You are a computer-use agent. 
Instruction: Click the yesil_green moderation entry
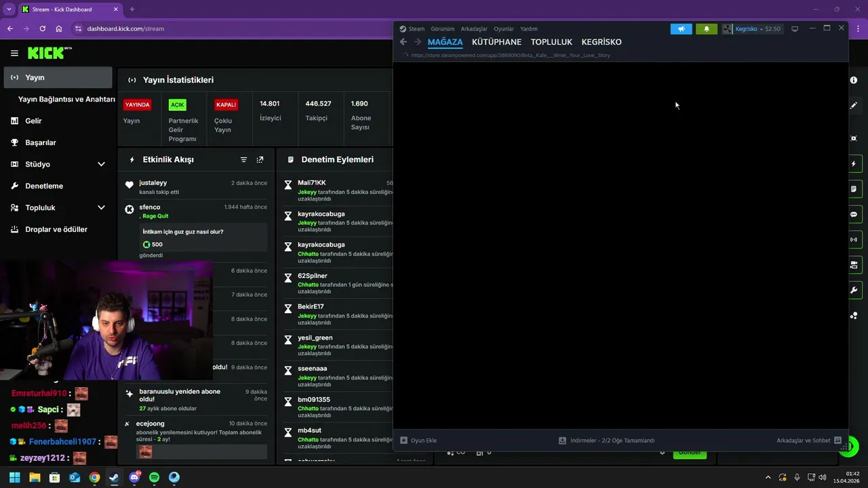click(315, 338)
